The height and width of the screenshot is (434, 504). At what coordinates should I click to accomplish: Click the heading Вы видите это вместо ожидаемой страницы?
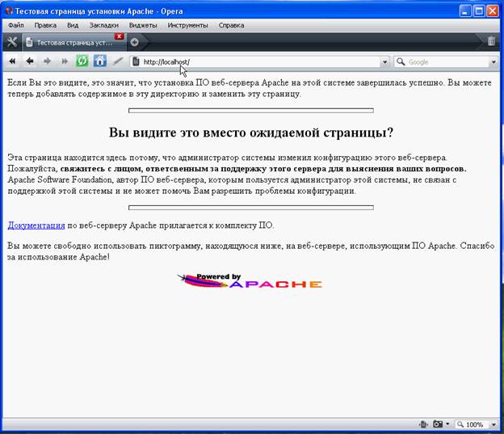pyautogui.click(x=251, y=133)
